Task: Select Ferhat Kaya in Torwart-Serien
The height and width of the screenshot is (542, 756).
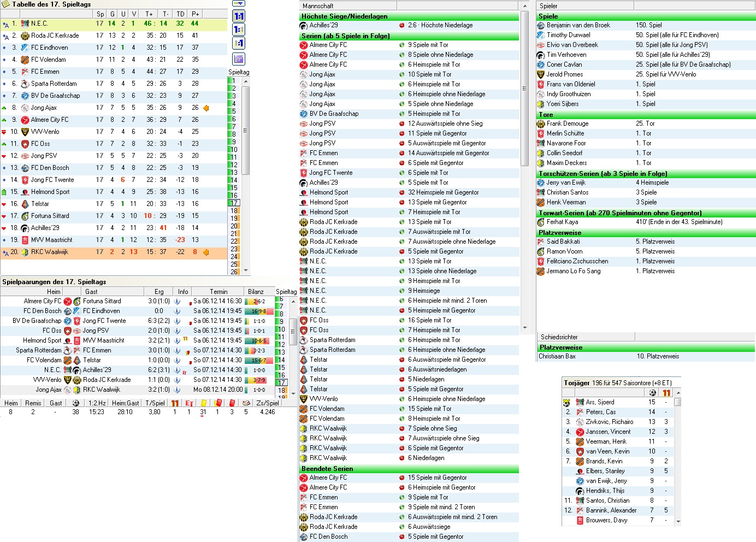Action: click(x=646, y=222)
